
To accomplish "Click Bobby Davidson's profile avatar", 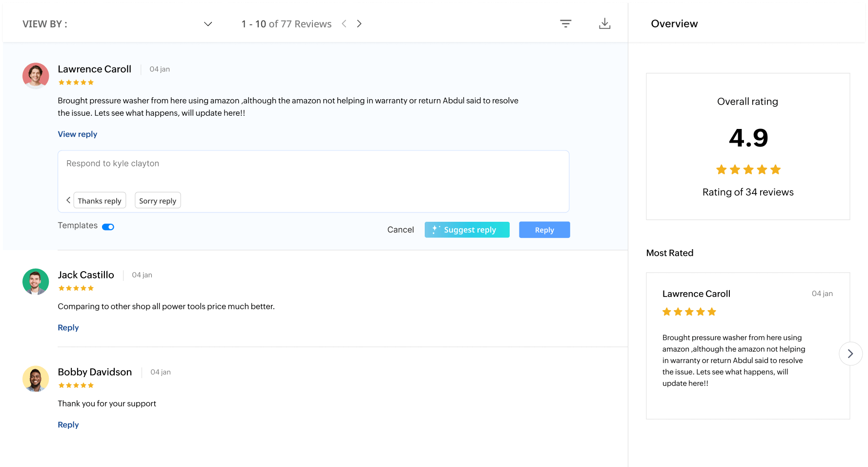I will (x=36, y=379).
